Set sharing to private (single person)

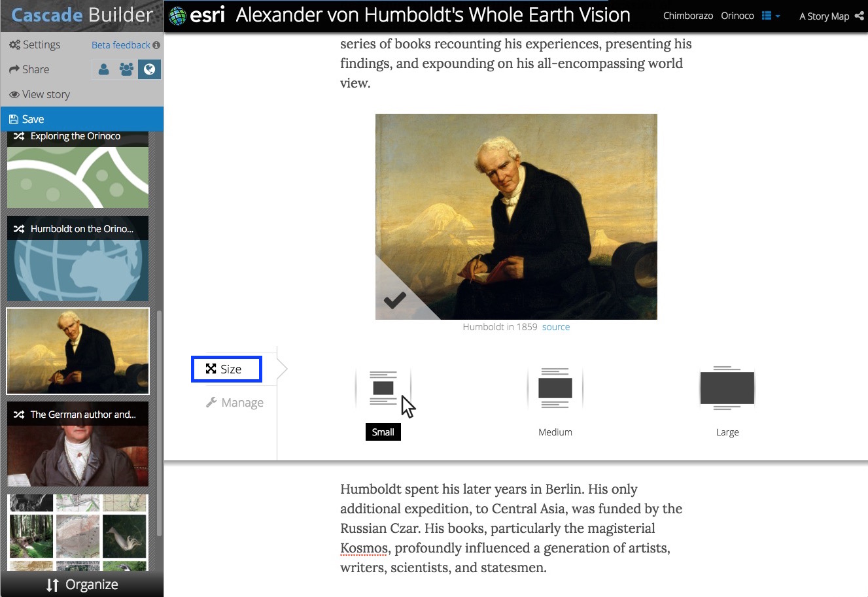tap(103, 69)
